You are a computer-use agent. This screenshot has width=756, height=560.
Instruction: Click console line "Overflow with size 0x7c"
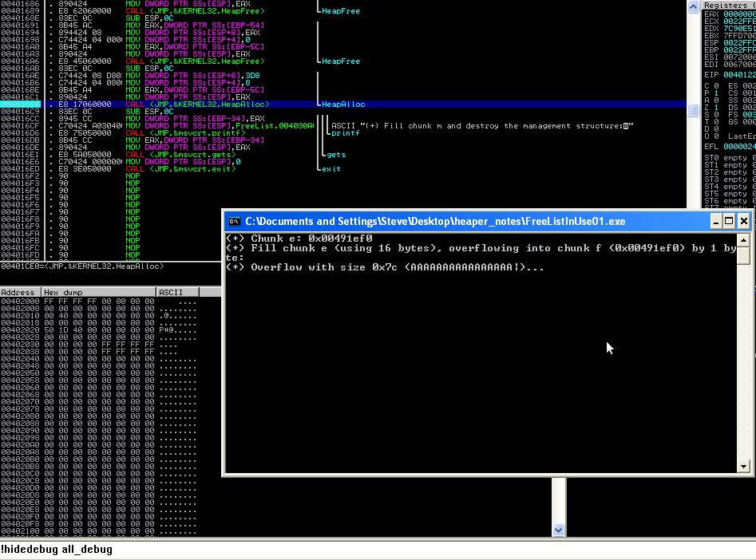(x=385, y=267)
